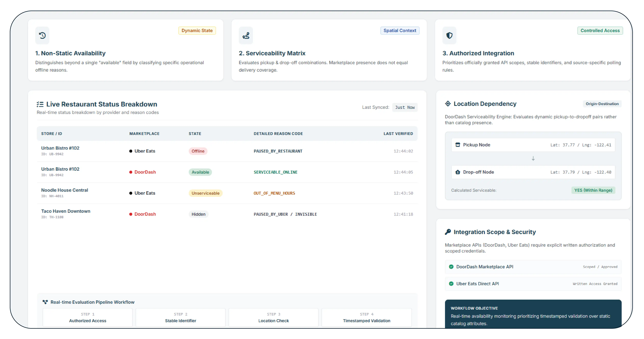This screenshot has height=339, width=644.
Task: Click the ID: TH-1108 store identifier
Action: [52, 217]
